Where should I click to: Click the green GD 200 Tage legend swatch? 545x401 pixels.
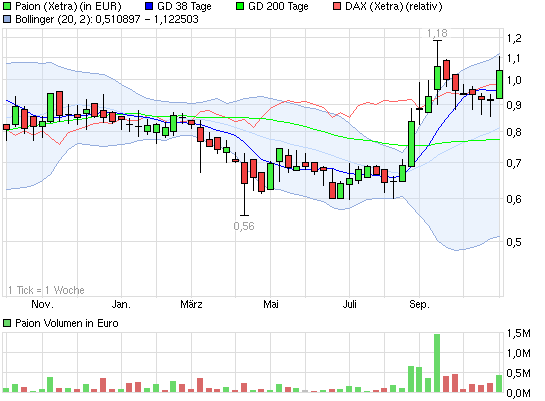tap(240, 6)
